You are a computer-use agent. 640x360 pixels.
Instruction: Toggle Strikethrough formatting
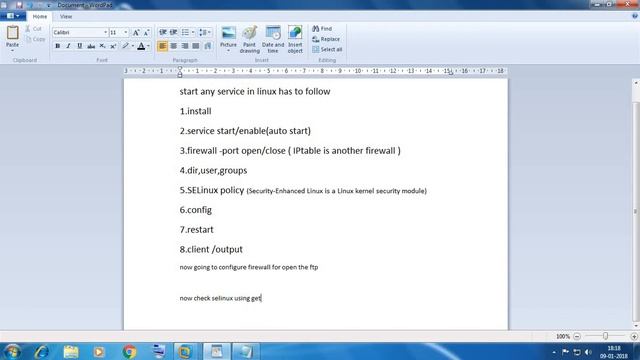pos(91,46)
